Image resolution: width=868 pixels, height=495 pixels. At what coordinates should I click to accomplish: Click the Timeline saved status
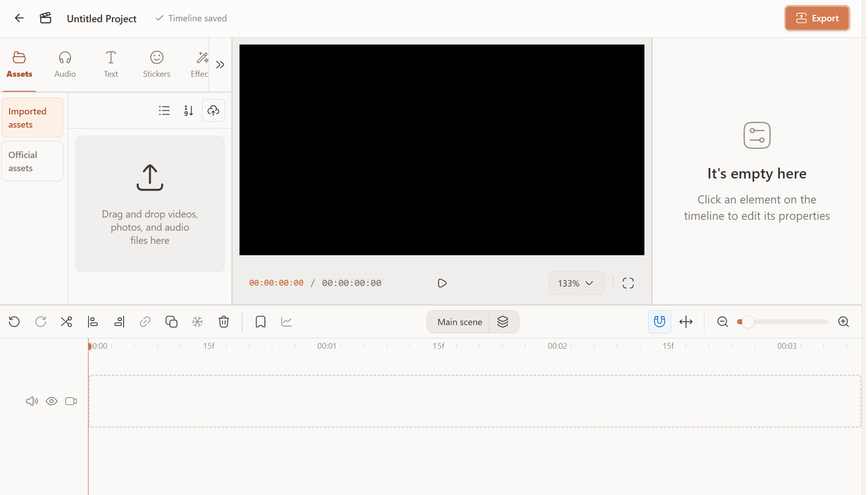(191, 18)
